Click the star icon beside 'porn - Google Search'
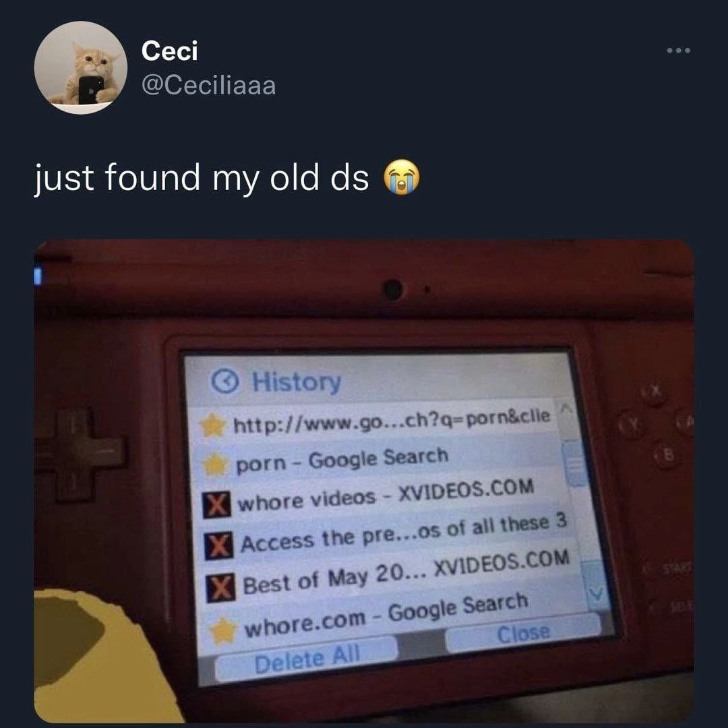Image resolution: width=728 pixels, height=728 pixels. 216,464
